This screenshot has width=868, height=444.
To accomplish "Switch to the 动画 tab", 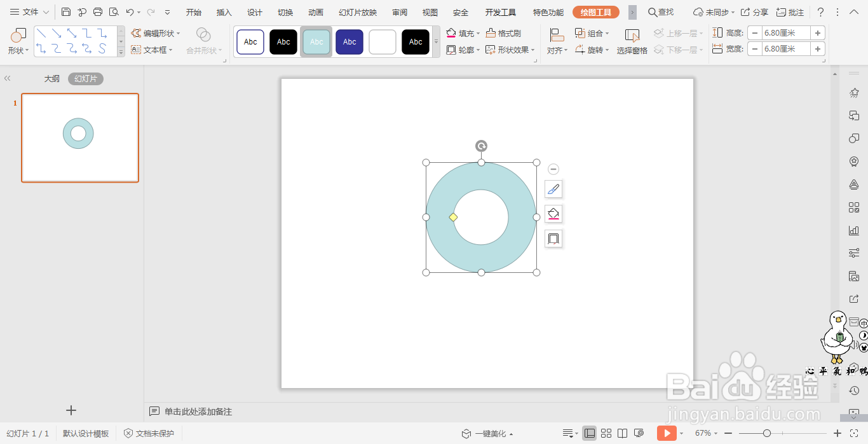I will point(316,12).
